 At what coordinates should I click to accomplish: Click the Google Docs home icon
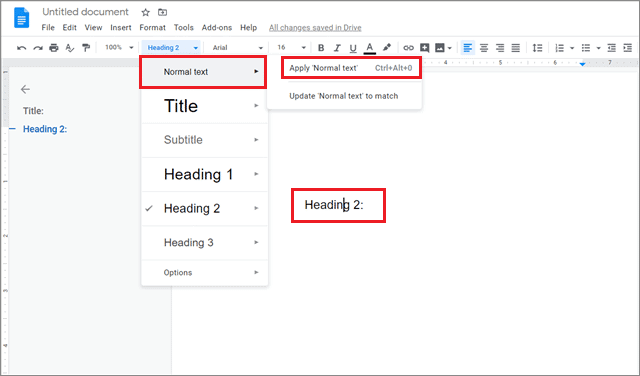(x=21, y=18)
